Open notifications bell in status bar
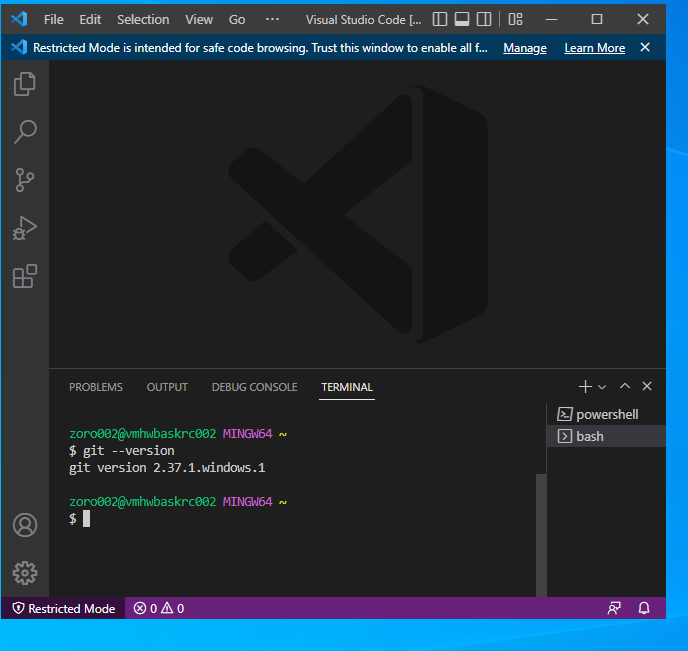Image resolution: width=688 pixels, height=651 pixels. [x=644, y=608]
